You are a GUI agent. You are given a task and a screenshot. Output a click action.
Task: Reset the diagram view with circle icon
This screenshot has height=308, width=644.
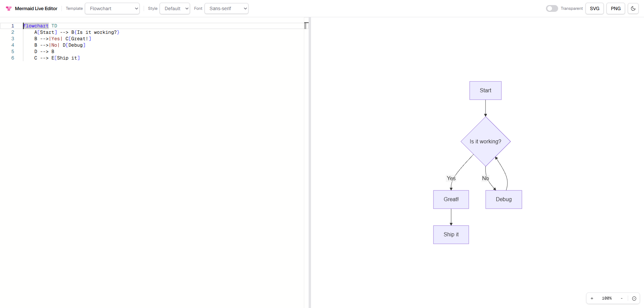pyautogui.click(x=634, y=298)
